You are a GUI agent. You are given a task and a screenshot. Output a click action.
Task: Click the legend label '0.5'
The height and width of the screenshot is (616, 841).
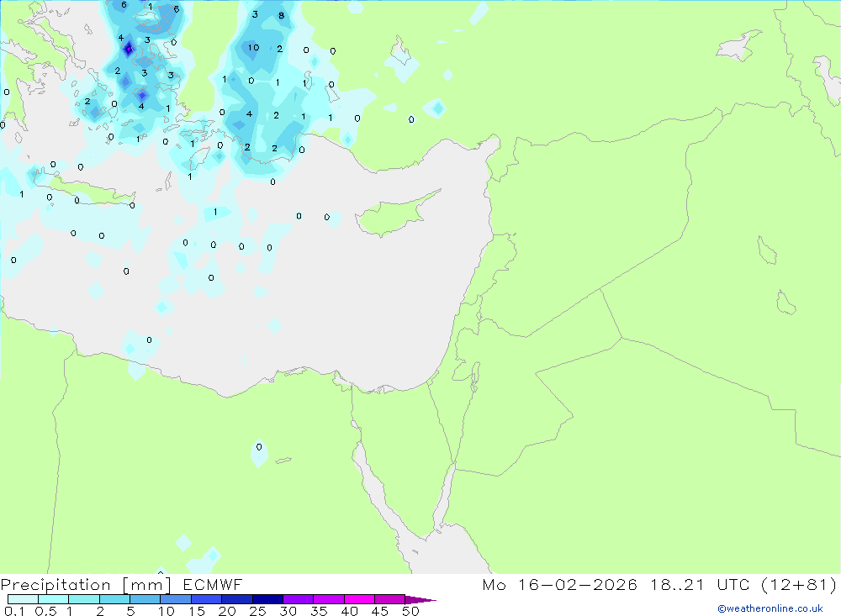45,611
